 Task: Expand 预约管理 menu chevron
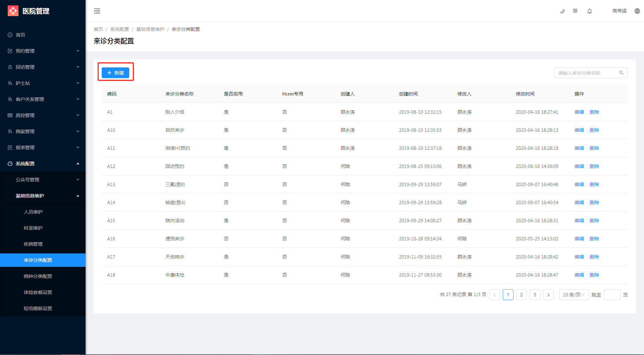[78, 51]
